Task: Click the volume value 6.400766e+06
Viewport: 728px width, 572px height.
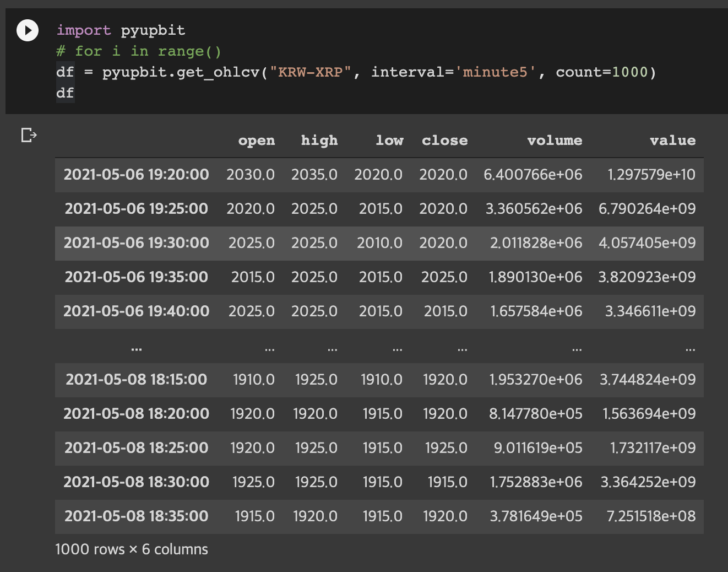Action: tap(533, 175)
